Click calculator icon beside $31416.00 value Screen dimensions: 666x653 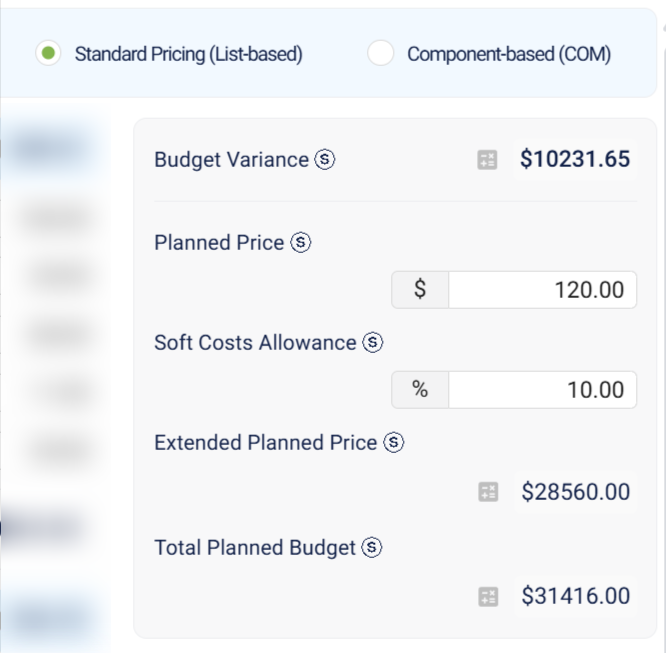coord(488,597)
